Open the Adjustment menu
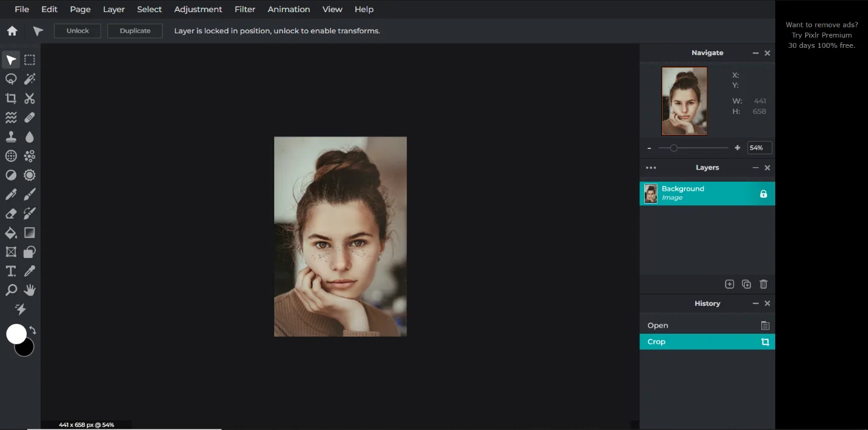868x430 pixels. pyautogui.click(x=198, y=9)
